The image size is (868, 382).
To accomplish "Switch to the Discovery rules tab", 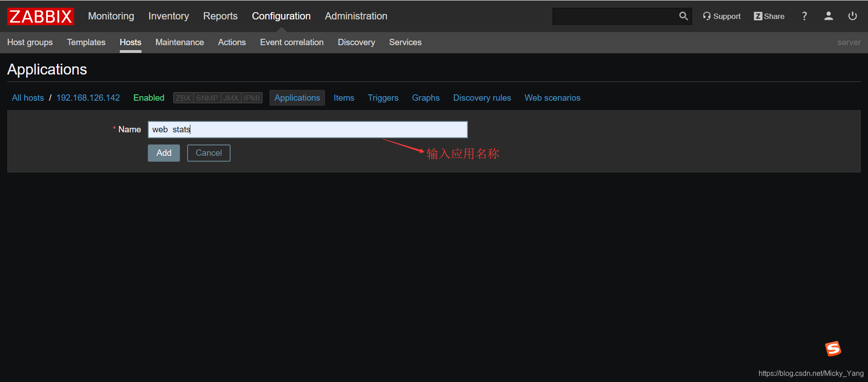I will (482, 98).
